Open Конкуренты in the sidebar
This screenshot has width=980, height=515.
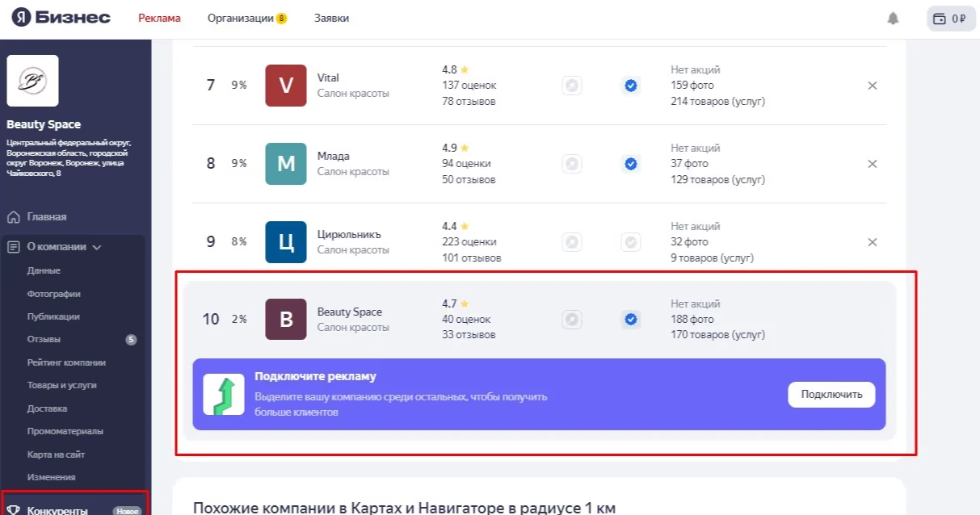(x=57, y=510)
